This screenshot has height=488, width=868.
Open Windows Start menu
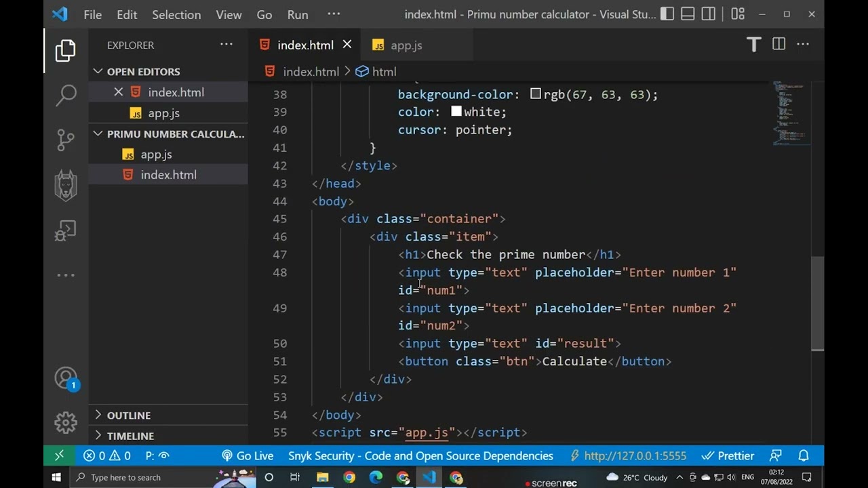56,477
